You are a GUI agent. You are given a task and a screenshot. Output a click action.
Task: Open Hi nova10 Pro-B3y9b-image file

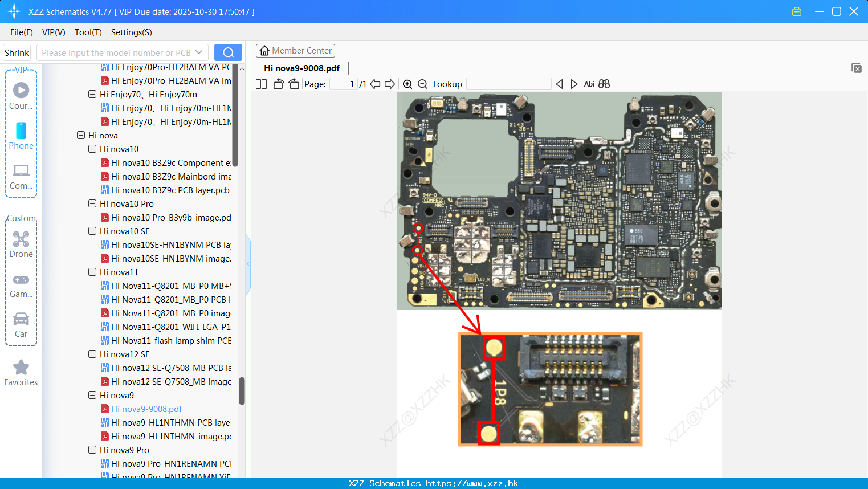tap(166, 218)
